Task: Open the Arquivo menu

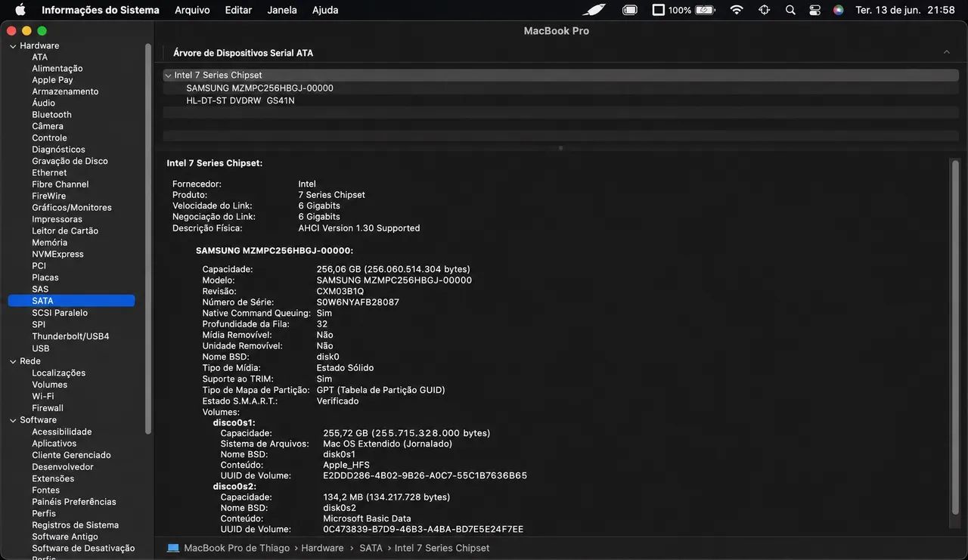Action: pyautogui.click(x=192, y=10)
